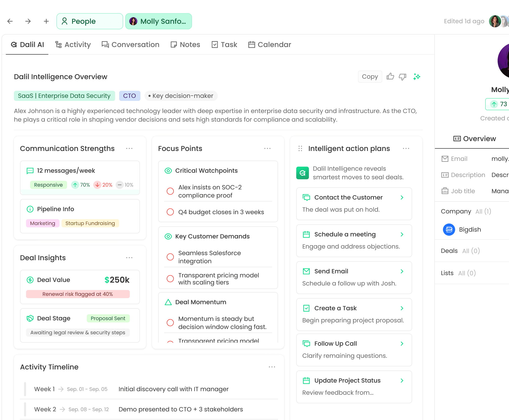The width and height of the screenshot is (509, 420).
Task: Switch to the Conversation tab
Action: point(131,45)
